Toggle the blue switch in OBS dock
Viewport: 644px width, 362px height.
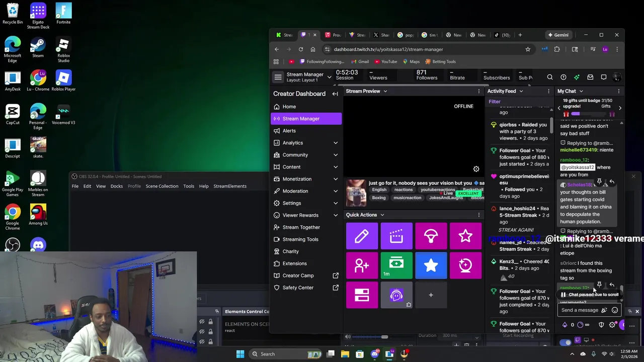(x=566, y=342)
